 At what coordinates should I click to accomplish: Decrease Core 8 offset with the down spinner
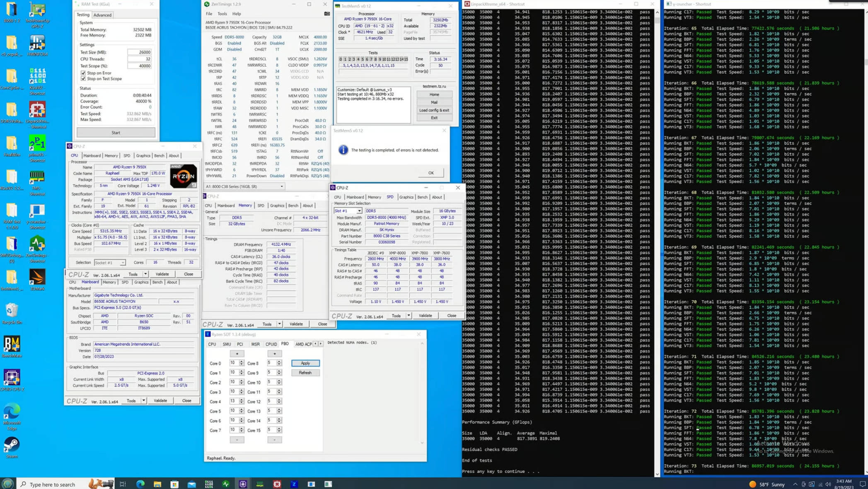coord(279,365)
